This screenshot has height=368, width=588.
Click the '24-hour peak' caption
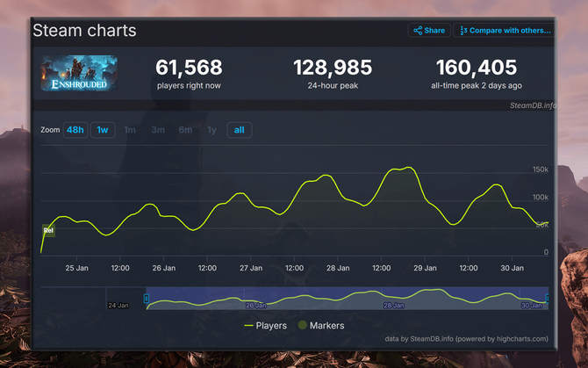[x=333, y=86]
